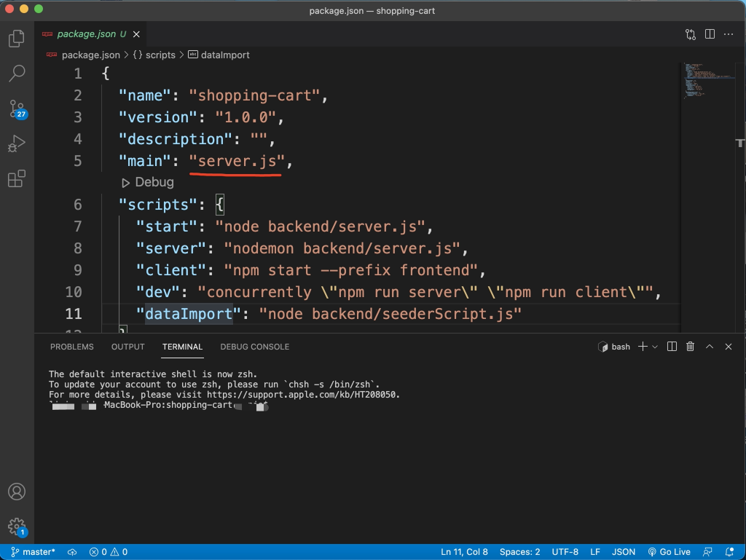Open the launch profile dropdown arrow
Screen dimensions: 746x560
click(655, 347)
